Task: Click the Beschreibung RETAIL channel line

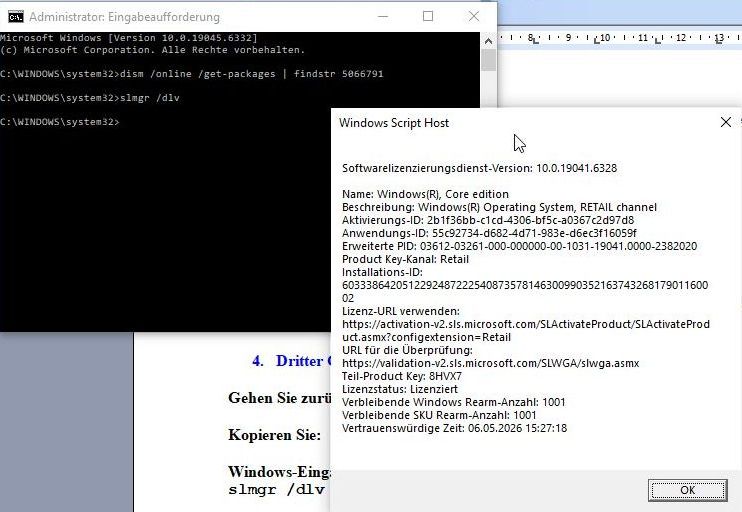Action: point(499,207)
